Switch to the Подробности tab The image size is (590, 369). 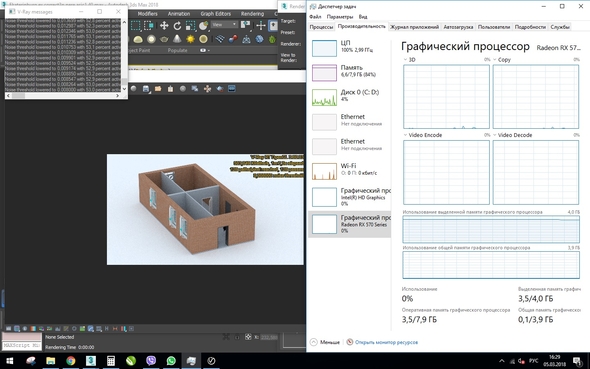[x=530, y=27]
